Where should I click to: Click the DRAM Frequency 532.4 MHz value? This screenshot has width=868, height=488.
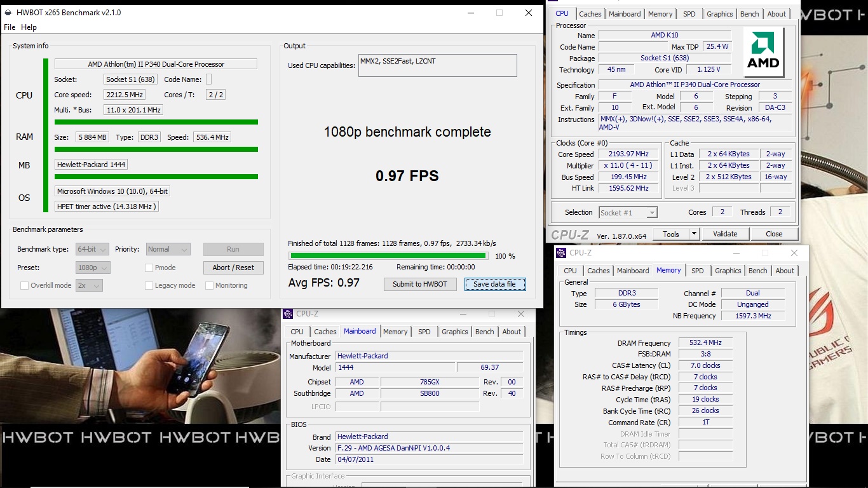(705, 342)
